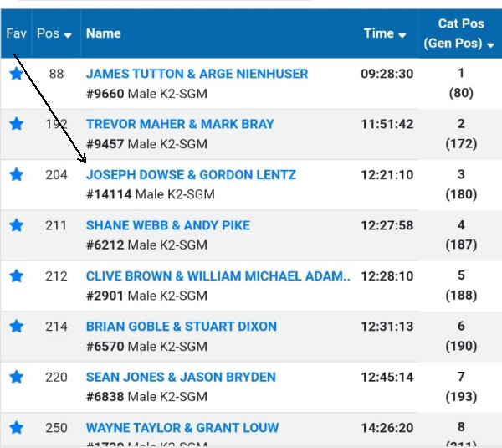This screenshot has width=502, height=448.
Task: Open Joseph Dowse & Gordon Lentz result
Action: (191, 175)
